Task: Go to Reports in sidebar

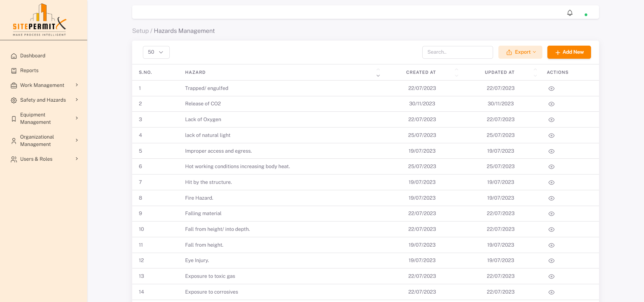Action: coord(29,70)
